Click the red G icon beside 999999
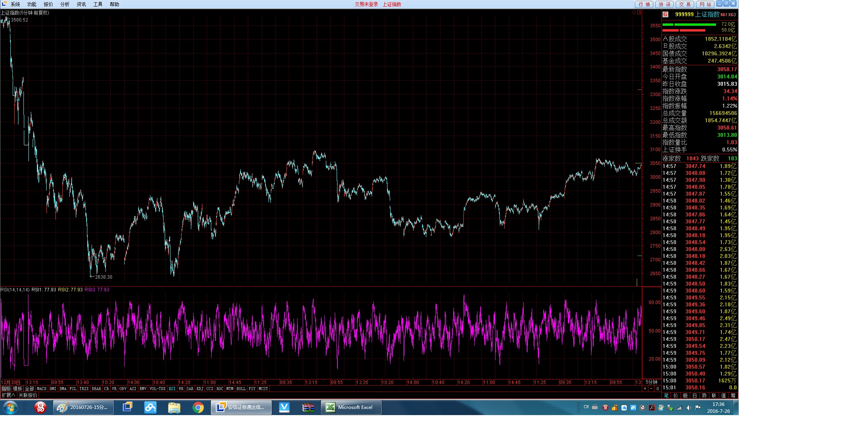The height and width of the screenshot is (437, 868). [x=665, y=14]
